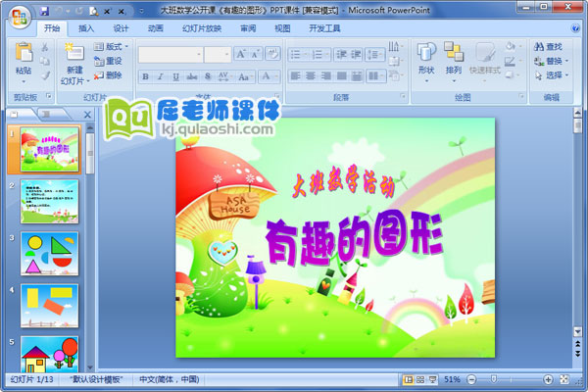The height and width of the screenshot is (392, 588).
Task: Open the Home ribbon tab
Action: [52, 28]
